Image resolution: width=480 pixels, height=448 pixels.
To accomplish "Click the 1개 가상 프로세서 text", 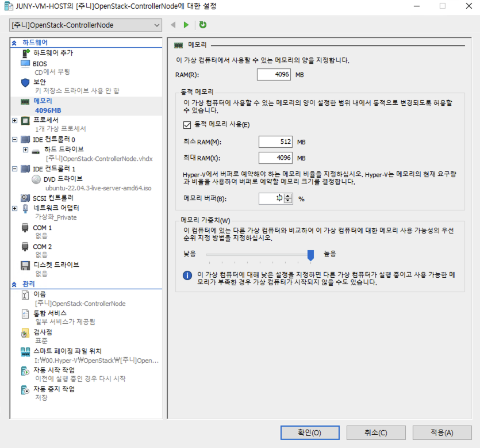I will (60, 129).
